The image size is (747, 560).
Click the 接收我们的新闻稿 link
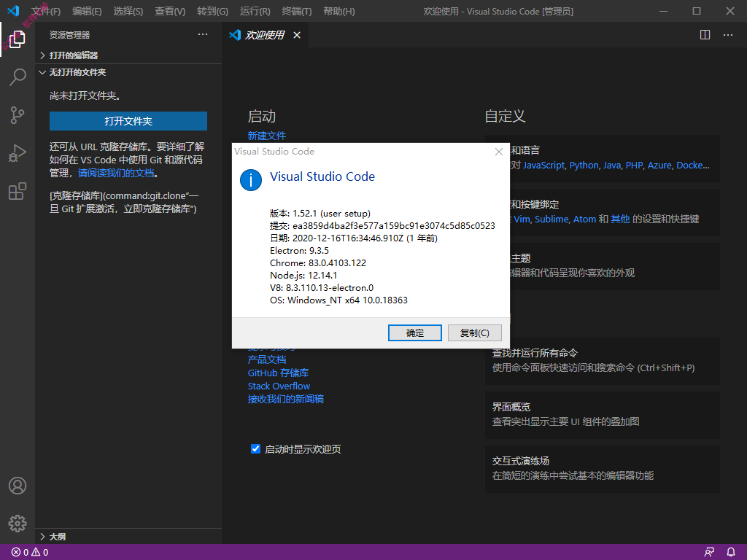[x=285, y=399]
